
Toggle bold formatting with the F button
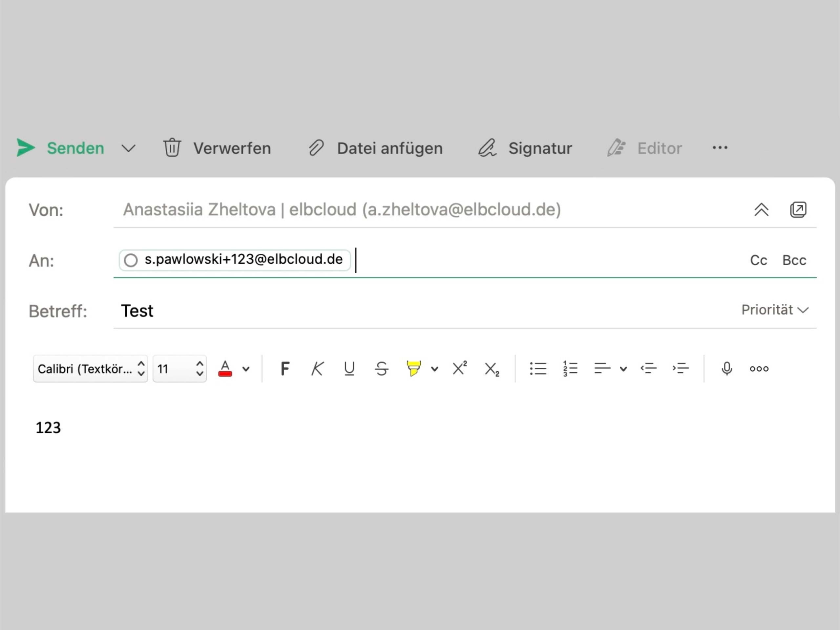[285, 369]
